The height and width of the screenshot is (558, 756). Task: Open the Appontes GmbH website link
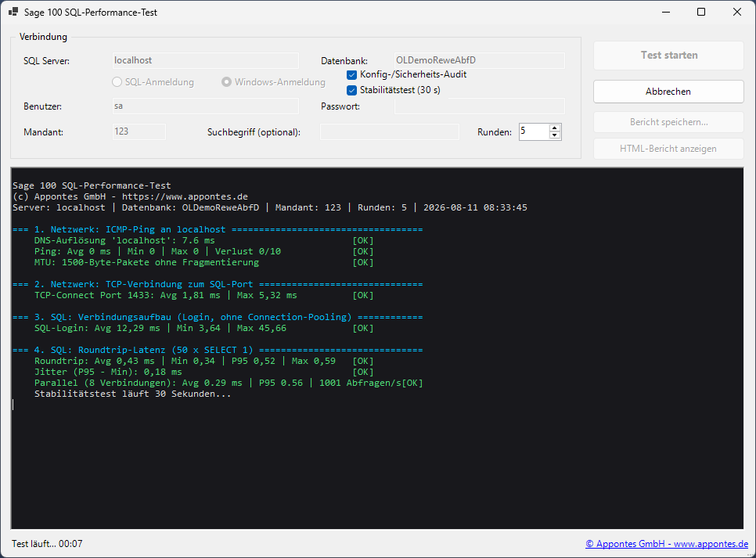667,544
